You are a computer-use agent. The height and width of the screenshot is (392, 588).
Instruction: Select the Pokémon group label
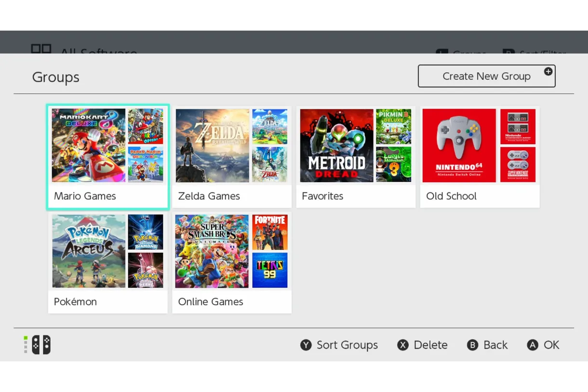[75, 302]
